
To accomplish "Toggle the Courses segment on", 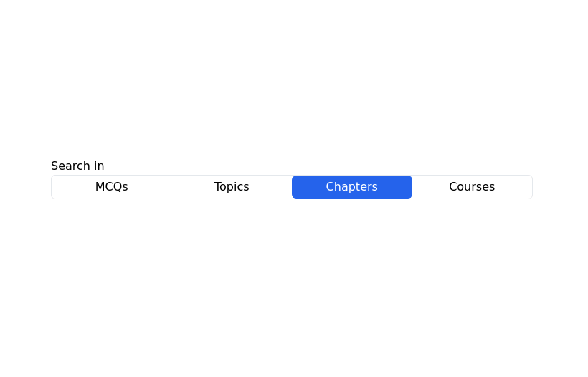I will [x=472, y=187].
